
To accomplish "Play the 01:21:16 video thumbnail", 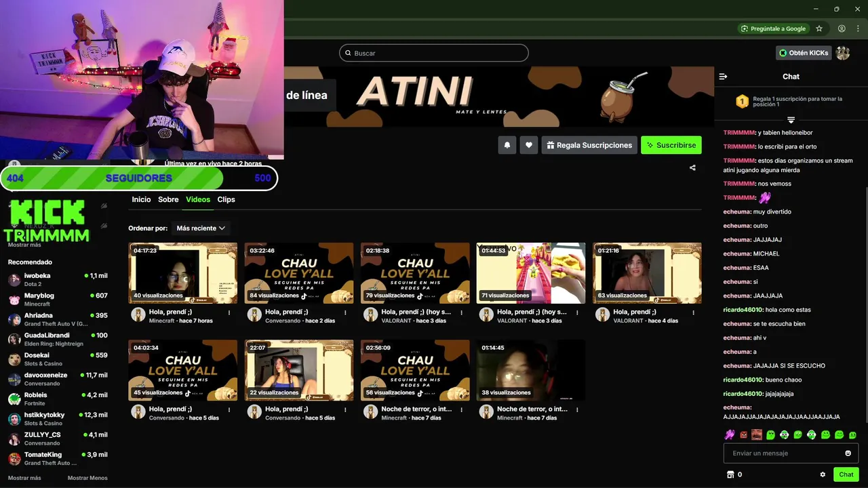I will (647, 273).
